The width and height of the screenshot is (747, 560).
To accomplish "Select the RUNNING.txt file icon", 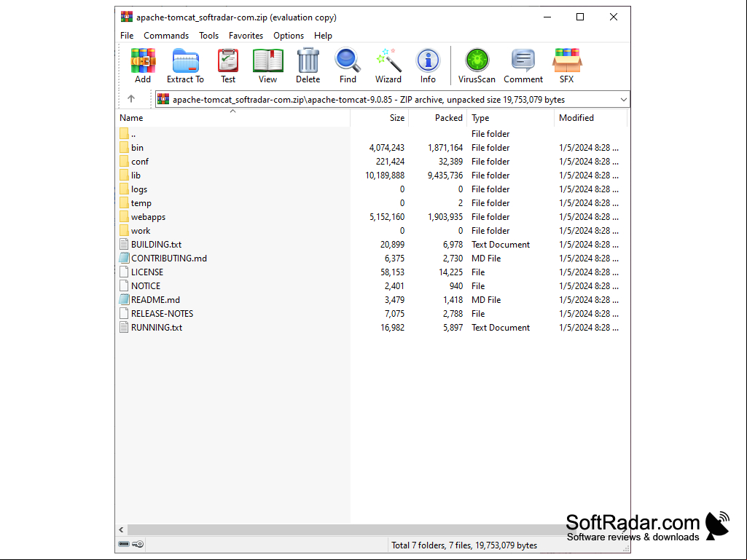I will pos(124,327).
